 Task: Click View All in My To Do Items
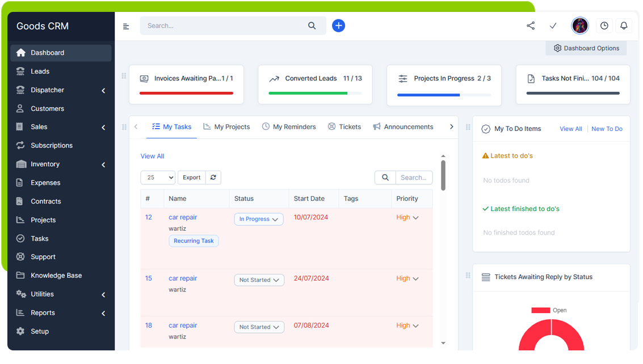click(571, 129)
